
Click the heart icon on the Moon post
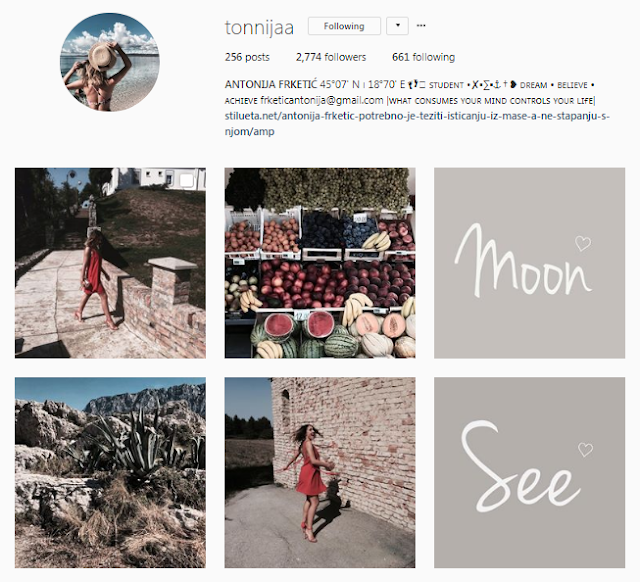click(x=583, y=243)
